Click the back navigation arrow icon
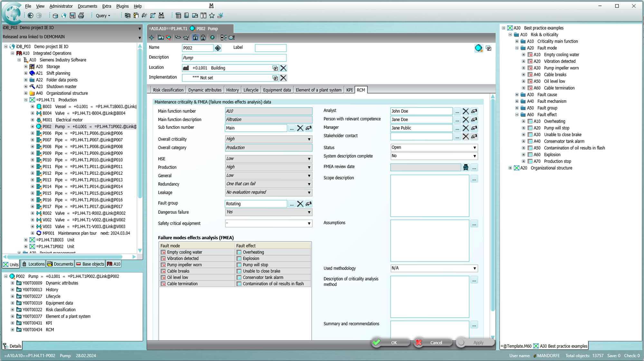This screenshot has height=361, width=644. point(31,15)
